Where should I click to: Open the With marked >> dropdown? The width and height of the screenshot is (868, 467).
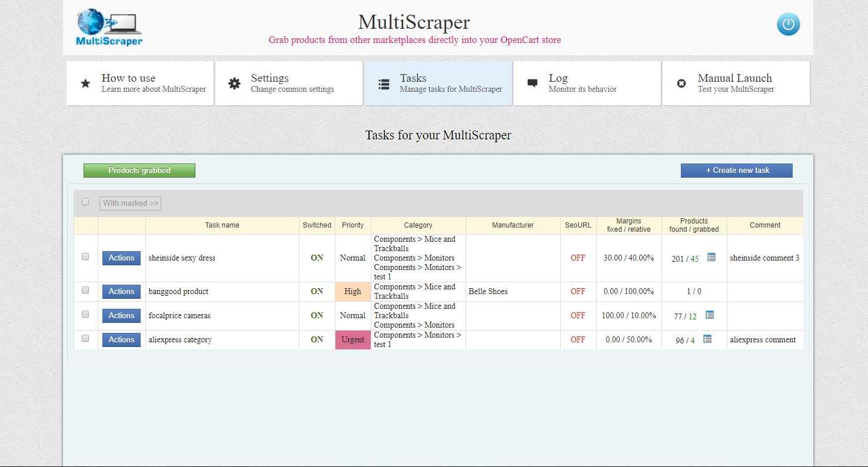[x=130, y=203]
